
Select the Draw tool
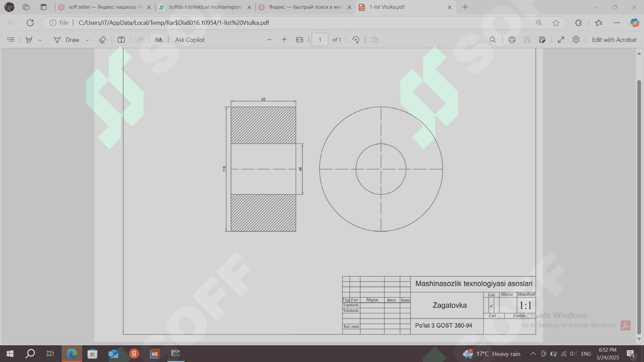coord(66,40)
